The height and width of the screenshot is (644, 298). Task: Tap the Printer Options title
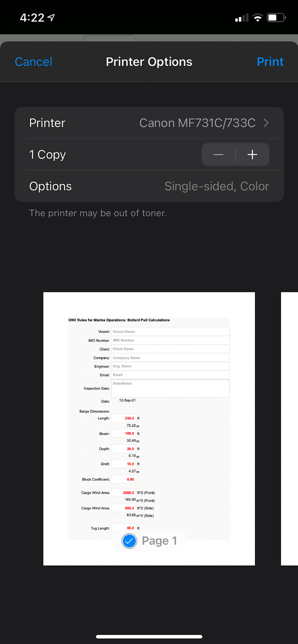149,62
